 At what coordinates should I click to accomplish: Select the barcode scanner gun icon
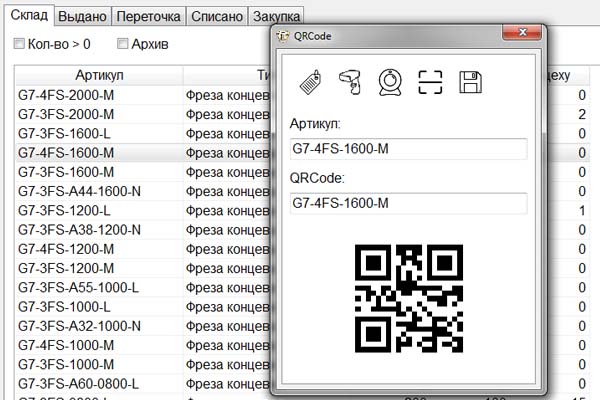(350, 82)
